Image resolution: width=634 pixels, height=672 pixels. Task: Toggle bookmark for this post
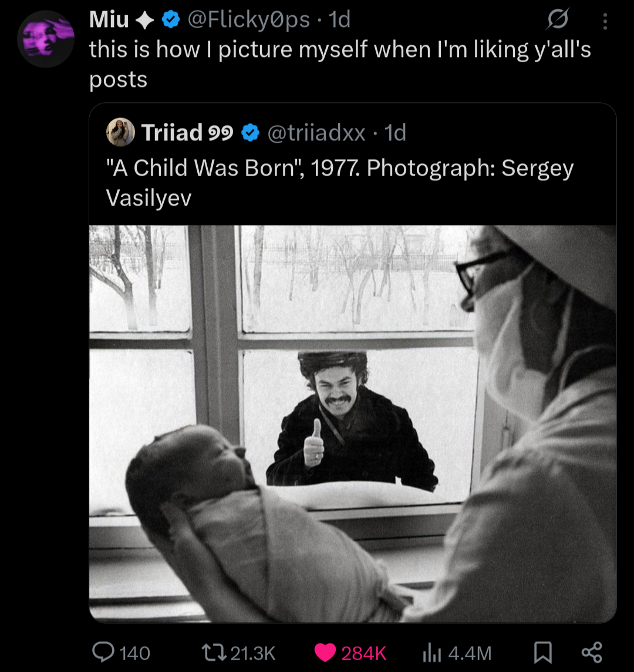point(542,652)
